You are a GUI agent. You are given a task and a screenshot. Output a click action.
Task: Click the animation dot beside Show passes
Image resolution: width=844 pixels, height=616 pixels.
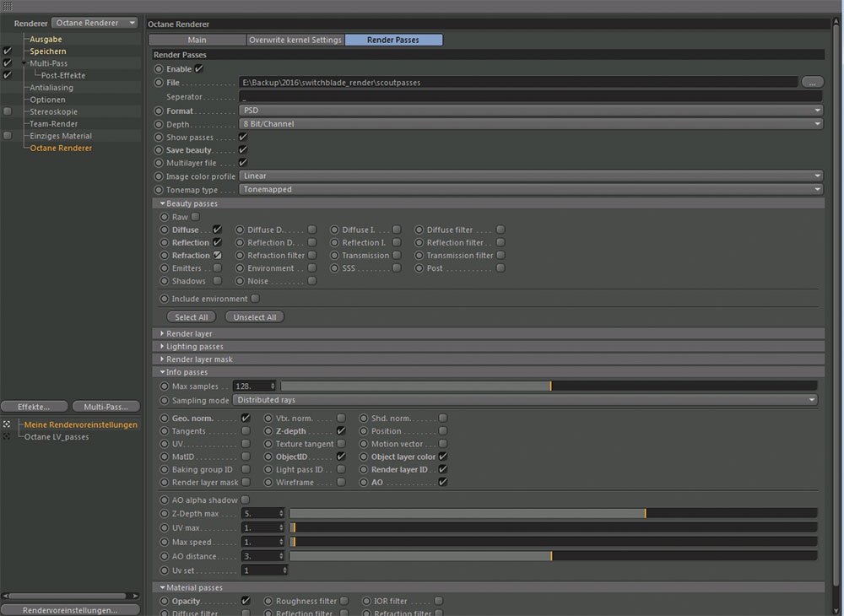(x=159, y=138)
